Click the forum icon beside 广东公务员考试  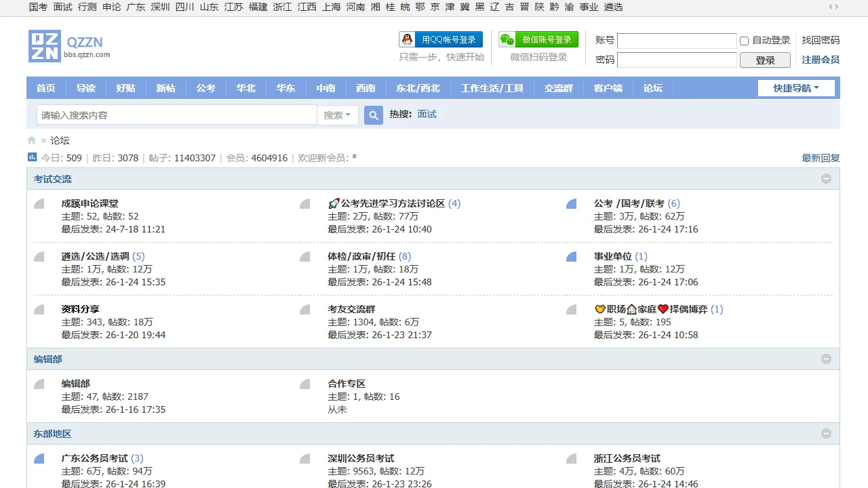[39, 459]
